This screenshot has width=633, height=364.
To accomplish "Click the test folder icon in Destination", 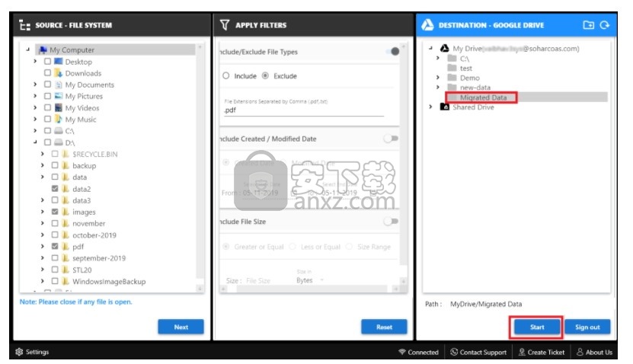I will 452,68.
